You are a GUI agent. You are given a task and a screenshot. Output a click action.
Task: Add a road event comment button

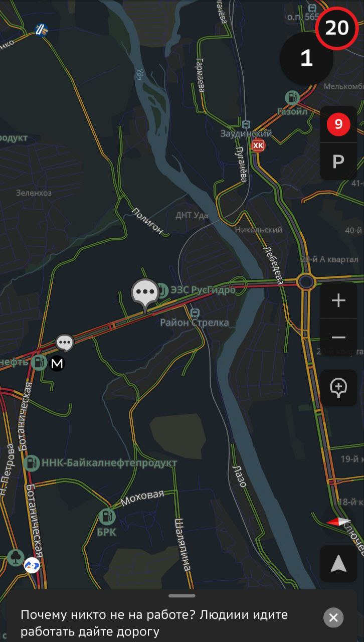point(338,388)
